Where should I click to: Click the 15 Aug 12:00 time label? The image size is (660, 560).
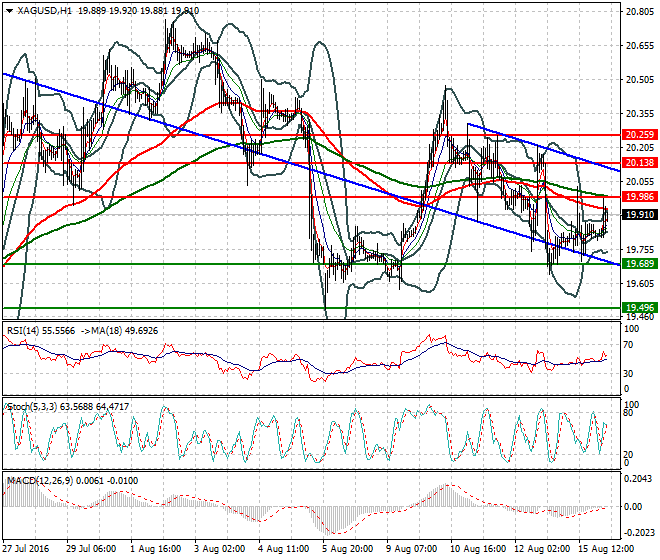pyautogui.click(x=606, y=549)
